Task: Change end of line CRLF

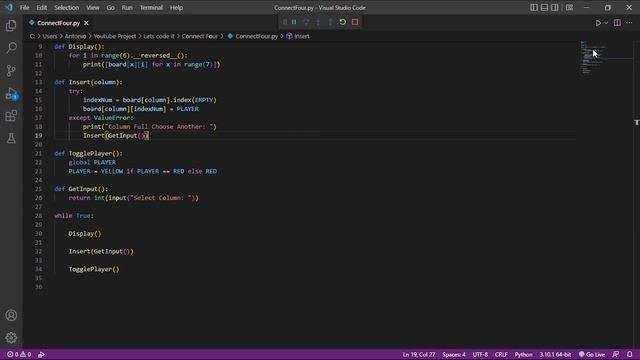Action: pos(501,354)
